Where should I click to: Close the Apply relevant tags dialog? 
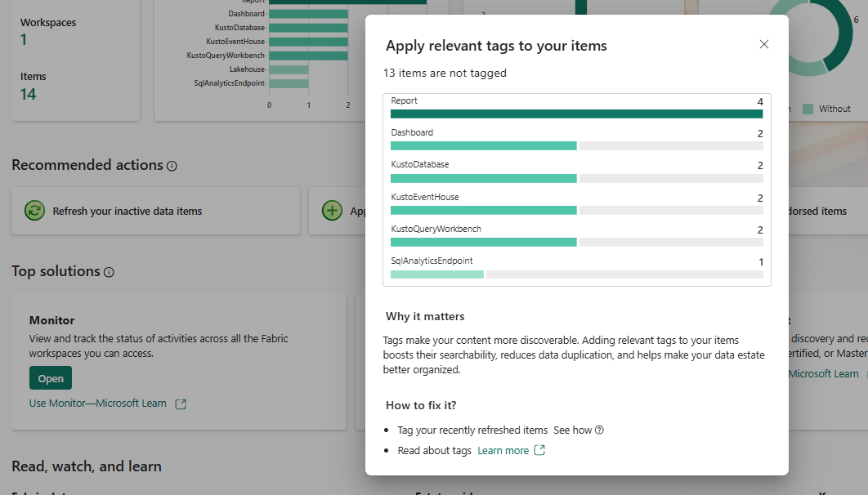[764, 44]
